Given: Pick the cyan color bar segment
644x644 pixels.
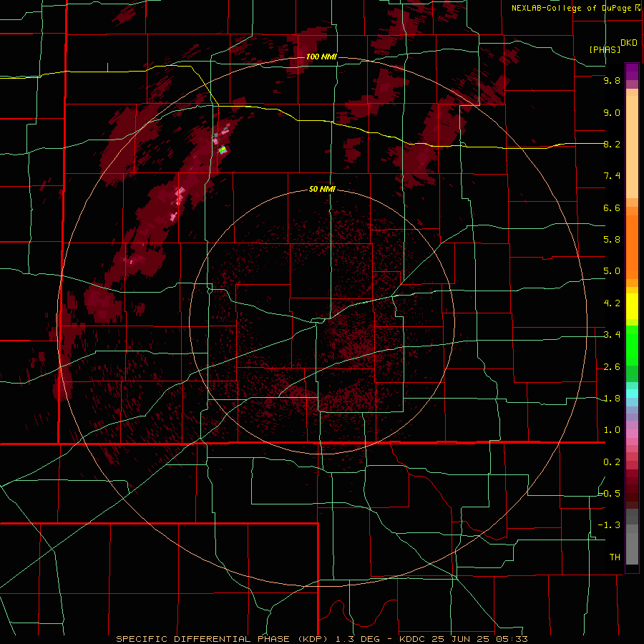Looking at the screenshot, I should (632, 394).
